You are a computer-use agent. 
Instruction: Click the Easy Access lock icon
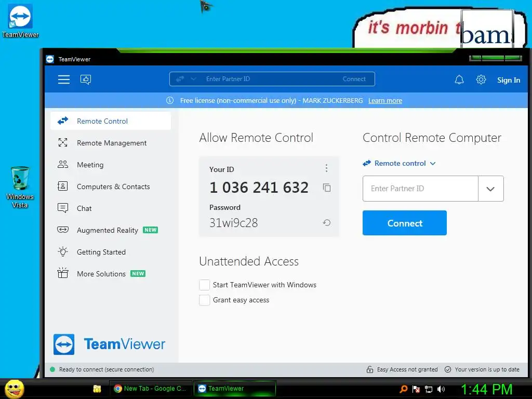coord(370,369)
